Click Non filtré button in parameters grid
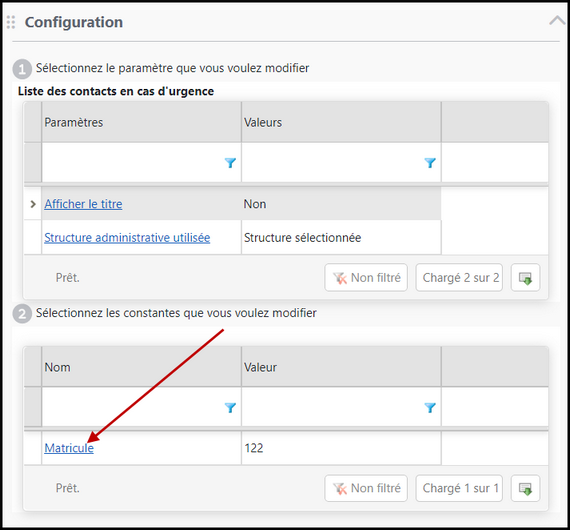 [x=366, y=278]
